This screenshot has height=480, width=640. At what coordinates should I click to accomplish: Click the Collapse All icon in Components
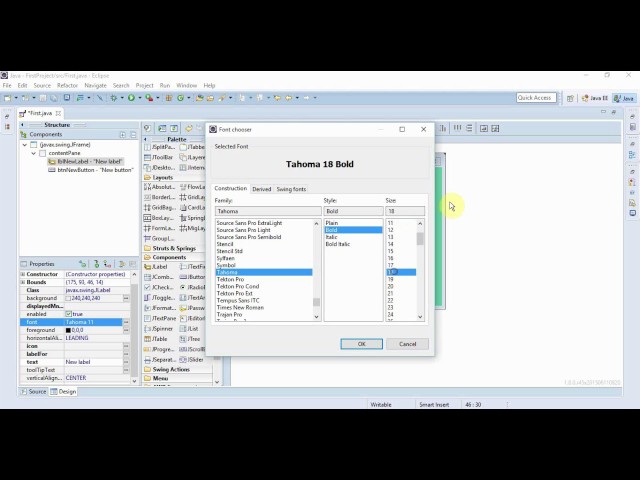pos(133,134)
